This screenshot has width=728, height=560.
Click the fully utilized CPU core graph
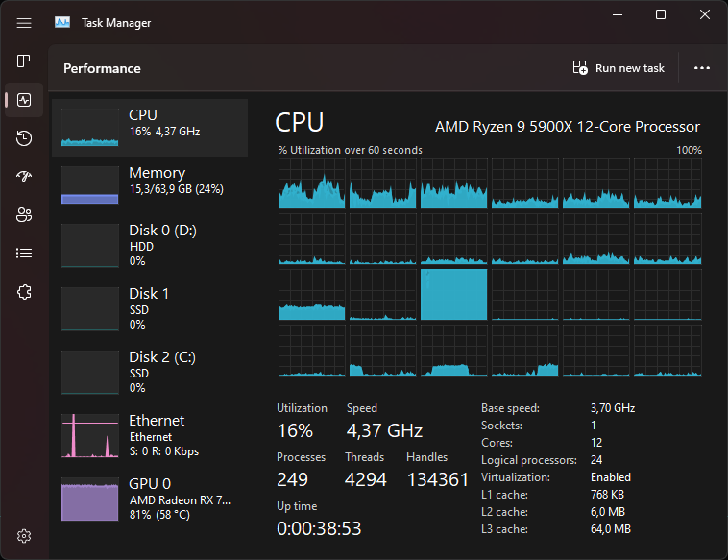point(454,294)
